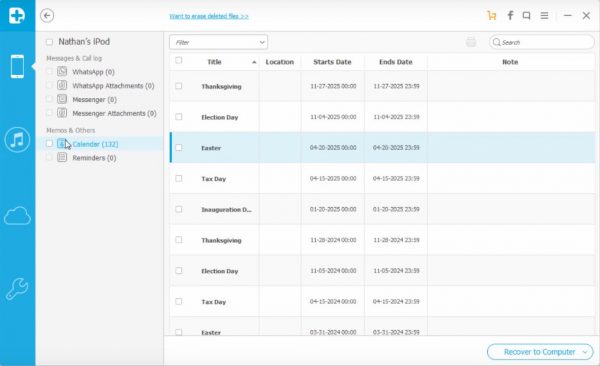
Task: Click the WhatsApp category icon
Action: tap(62, 71)
